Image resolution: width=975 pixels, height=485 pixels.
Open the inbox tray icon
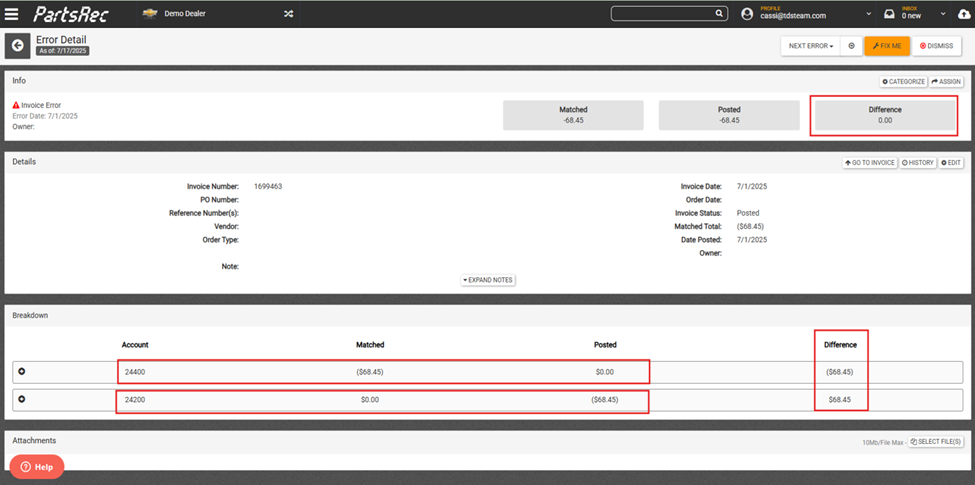pos(889,14)
